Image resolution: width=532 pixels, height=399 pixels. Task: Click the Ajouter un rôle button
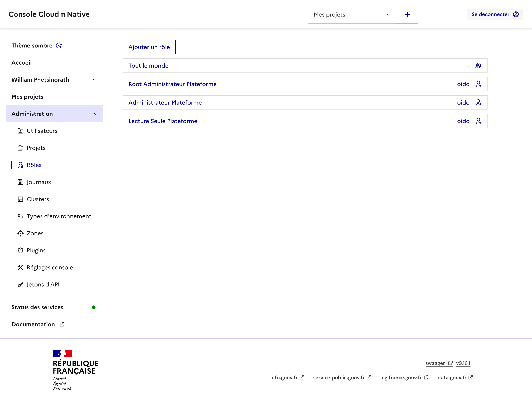point(149,47)
